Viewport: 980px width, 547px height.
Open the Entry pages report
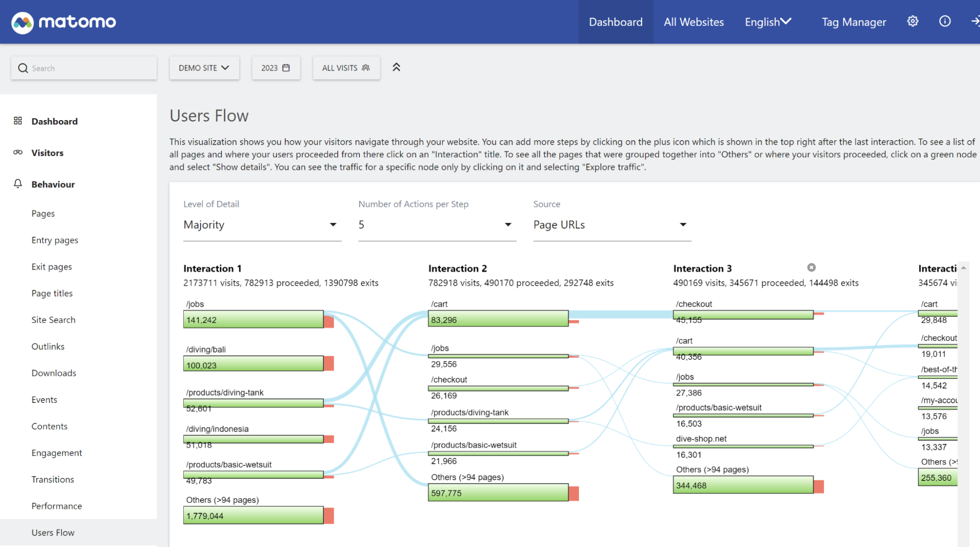point(54,240)
